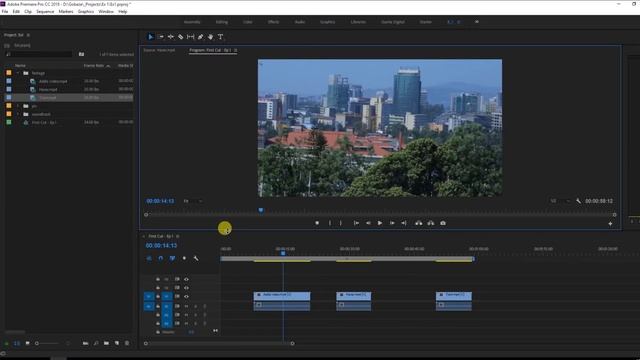
Task: Switch to the Editing workspace
Action: pos(222,22)
